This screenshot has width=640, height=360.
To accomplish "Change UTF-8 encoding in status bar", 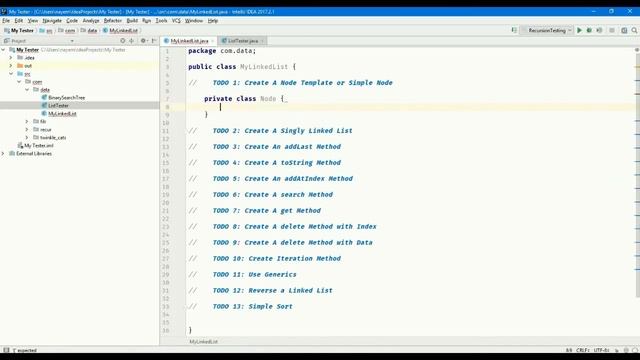I will click(602, 350).
